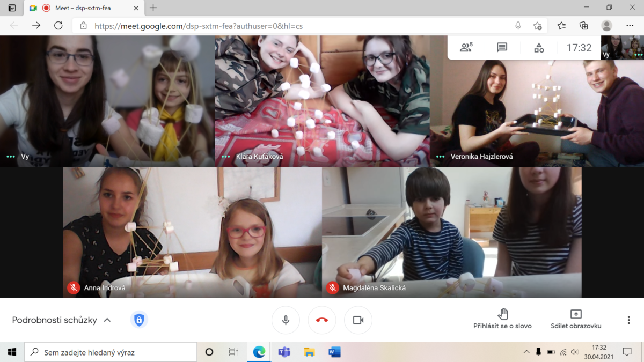Open File Explorer from taskbar
The width and height of the screenshot is (644, 362).
tap(309, 352)
